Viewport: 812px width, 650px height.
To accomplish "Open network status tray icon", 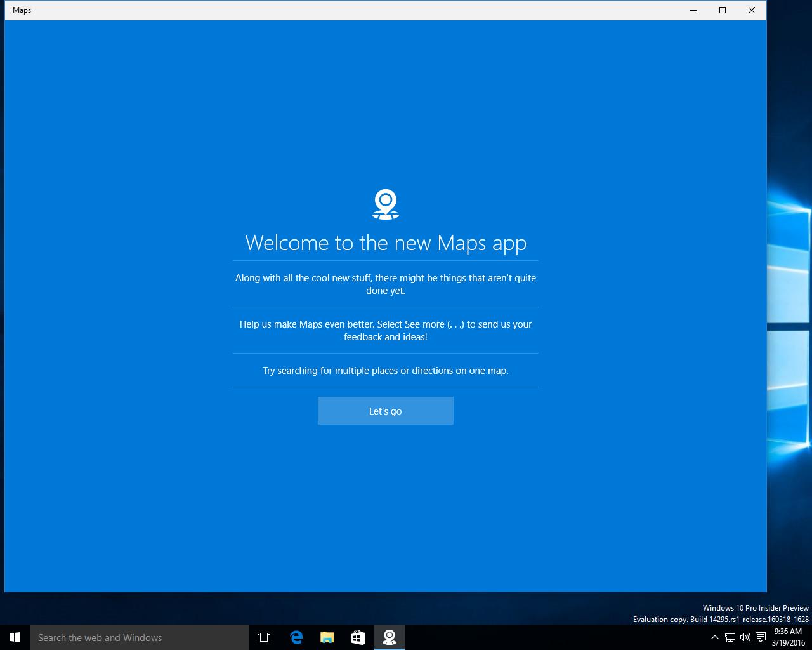I will pos(730,637).
